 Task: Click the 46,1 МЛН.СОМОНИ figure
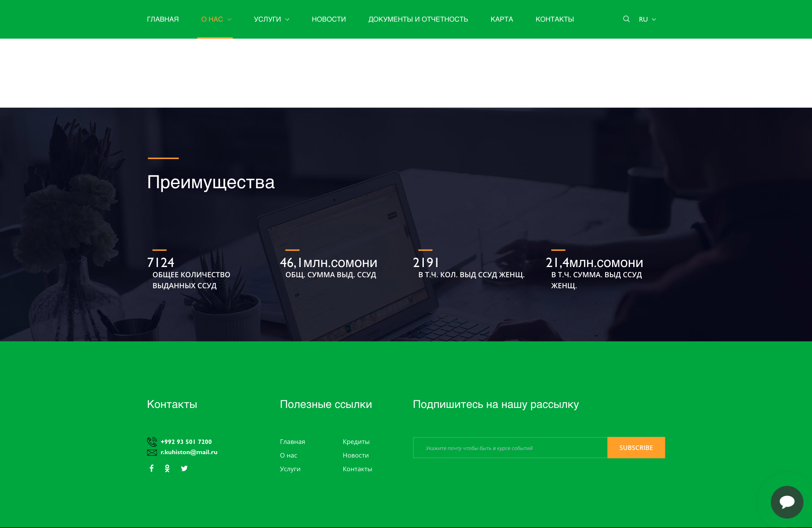[x=329, y=262]
